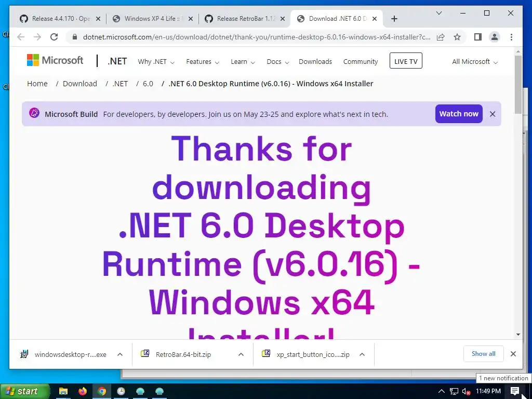Click Show all downloads button
The image size is (532, 399).
pyautogui.click(x=484, y=354)
